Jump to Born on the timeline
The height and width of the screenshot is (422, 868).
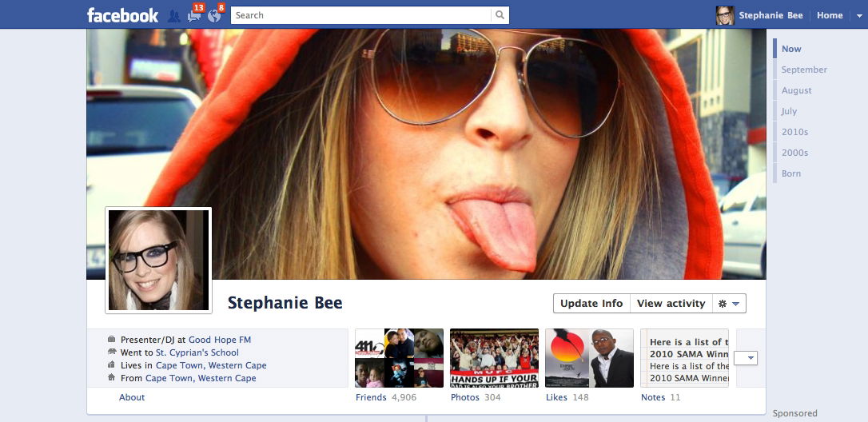click(791, 173)
